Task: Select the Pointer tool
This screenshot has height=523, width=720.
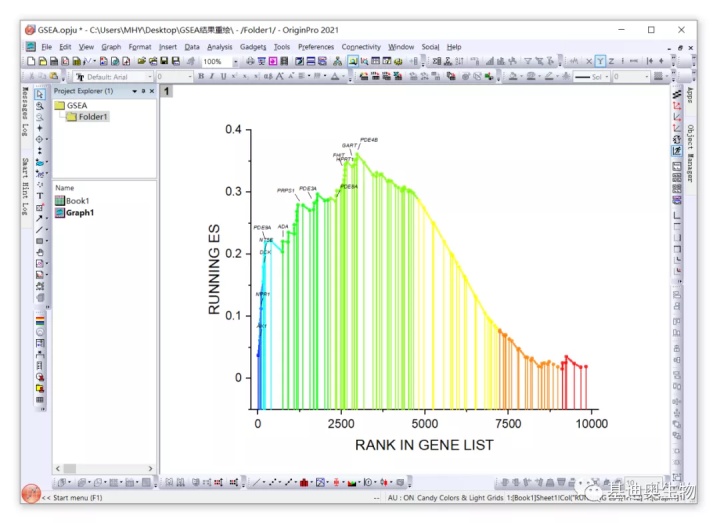Action: click(x=40, y=94)
